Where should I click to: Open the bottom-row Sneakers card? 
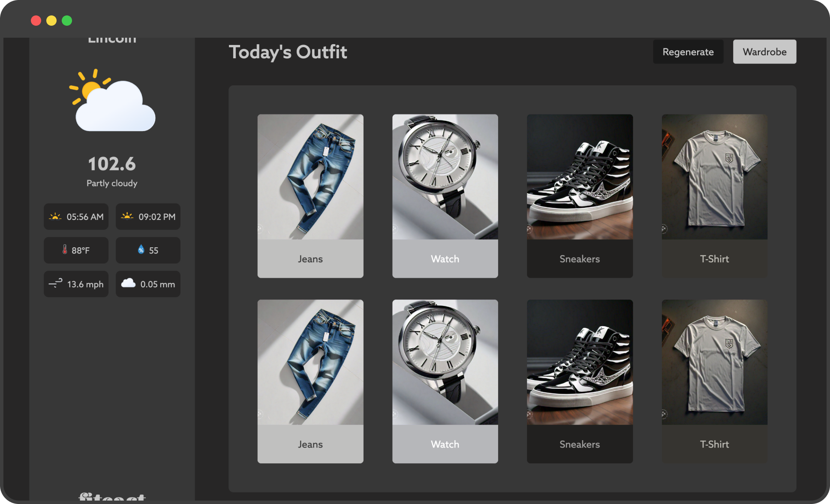point(580,381)
